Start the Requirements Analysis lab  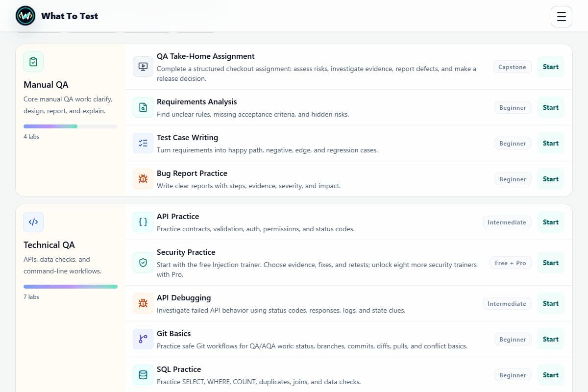tap(551, 107)
